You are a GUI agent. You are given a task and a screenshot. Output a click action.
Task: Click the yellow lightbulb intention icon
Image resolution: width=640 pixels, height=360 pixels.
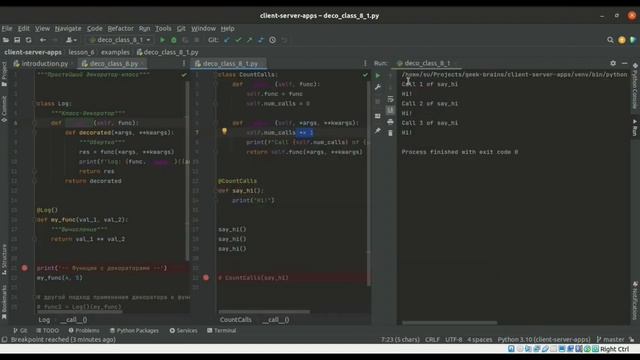[x=224, y=131]
